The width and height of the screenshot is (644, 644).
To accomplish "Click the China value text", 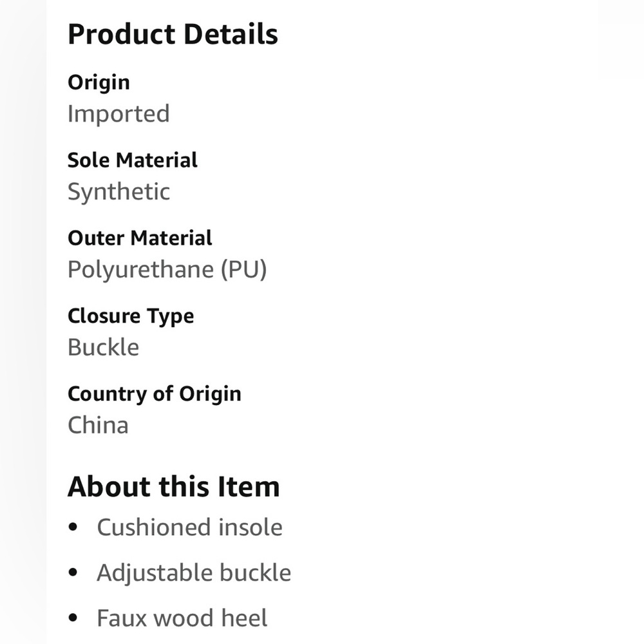I will point(98,425).
